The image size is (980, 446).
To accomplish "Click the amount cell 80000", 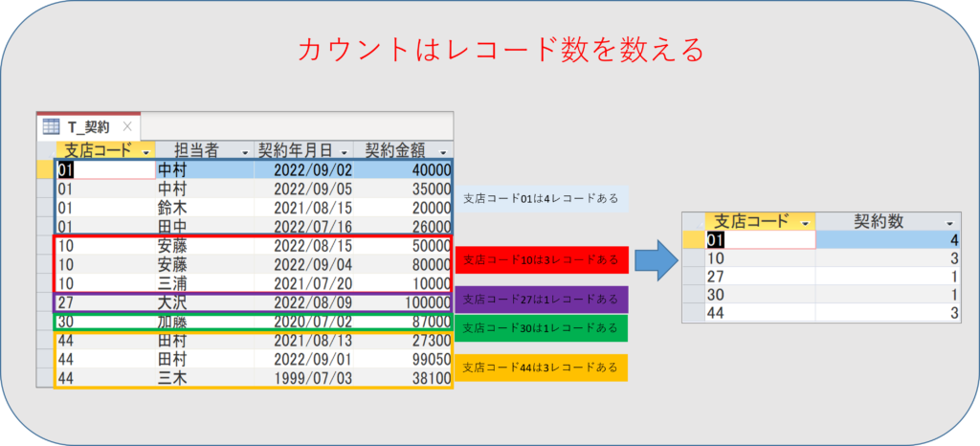I will click(403, 264).
